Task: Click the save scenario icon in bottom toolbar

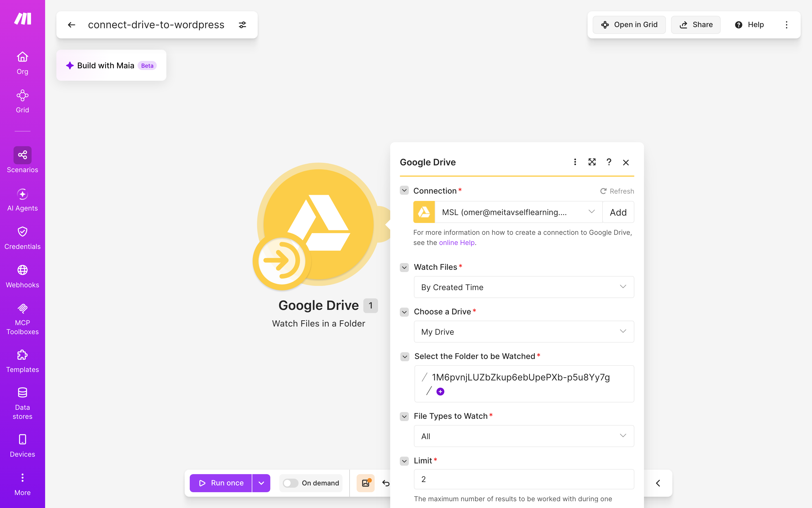Action: coord(365,483)
